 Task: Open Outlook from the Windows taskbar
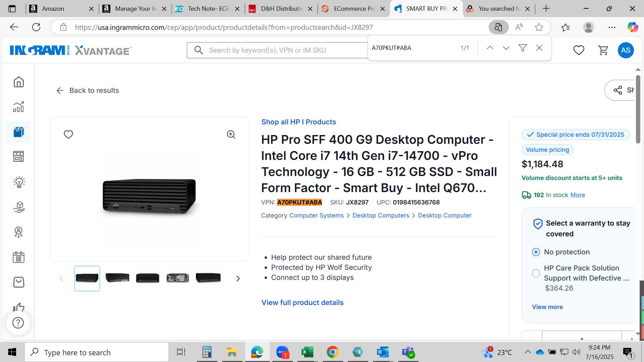click(383, 352)
